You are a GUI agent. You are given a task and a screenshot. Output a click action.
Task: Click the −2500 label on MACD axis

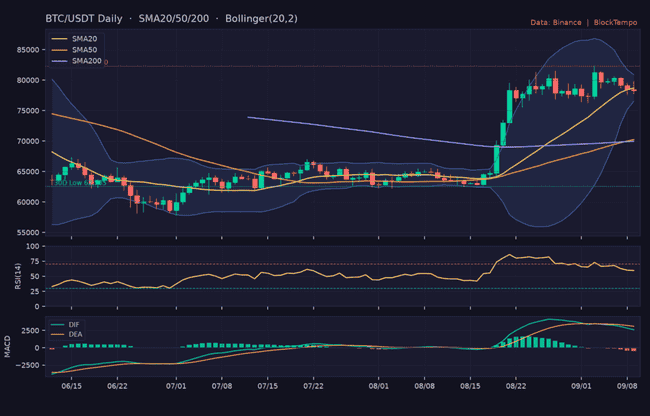[x=28, y=365]
